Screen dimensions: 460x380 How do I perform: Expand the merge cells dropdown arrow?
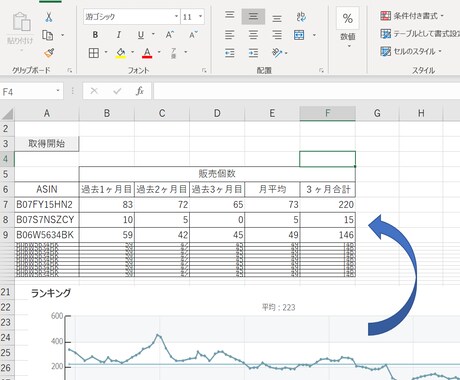[314, 35]
